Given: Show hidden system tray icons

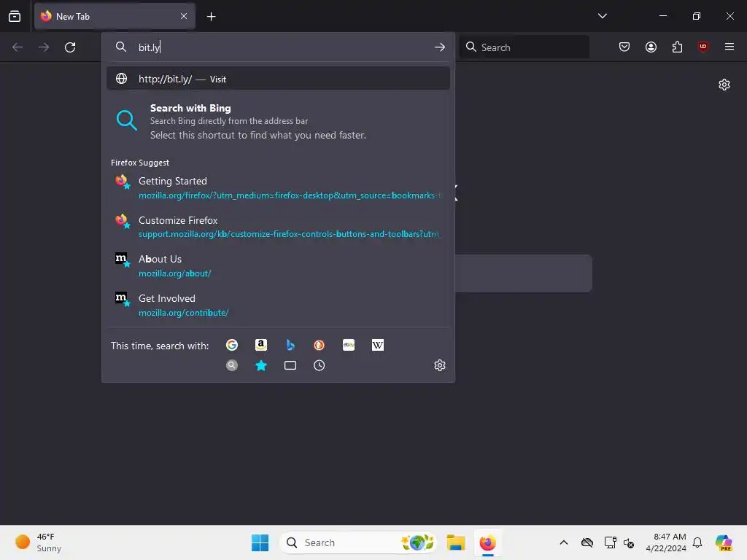Looking at the screenshot, I should coord(564,542).
